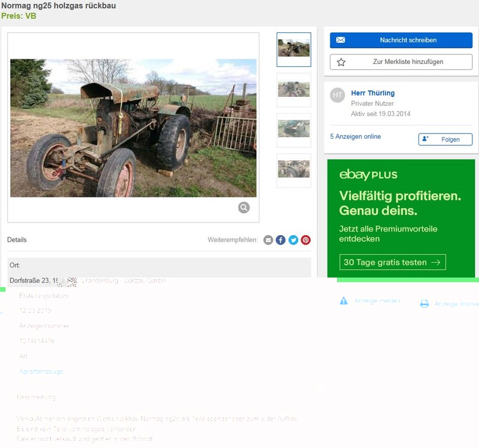Share listing via email icon
The height and width of the screenshot is (448, 479).
pos(268,240)
